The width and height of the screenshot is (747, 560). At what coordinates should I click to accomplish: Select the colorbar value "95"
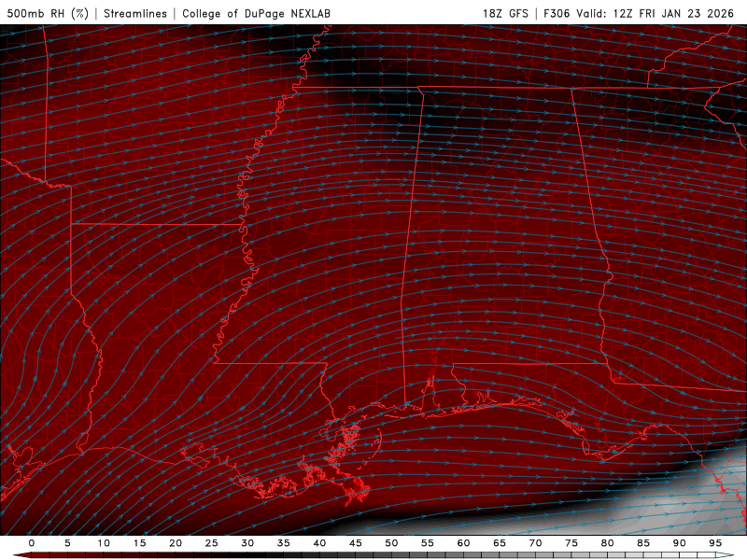coord(715,543)
